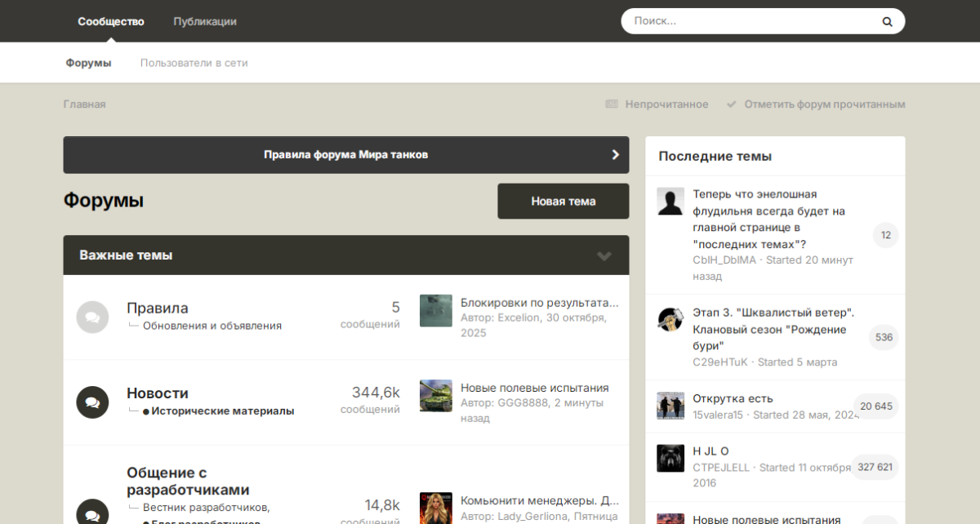The height and width of the screenshot is (524, 980).
Task: Open the Новости forum title
Action: pos(158,393)
